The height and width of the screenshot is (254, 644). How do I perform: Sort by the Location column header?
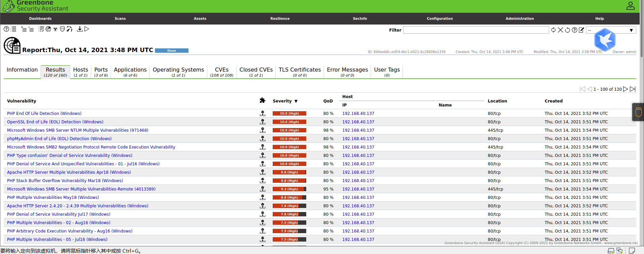[x=497, y=101]
